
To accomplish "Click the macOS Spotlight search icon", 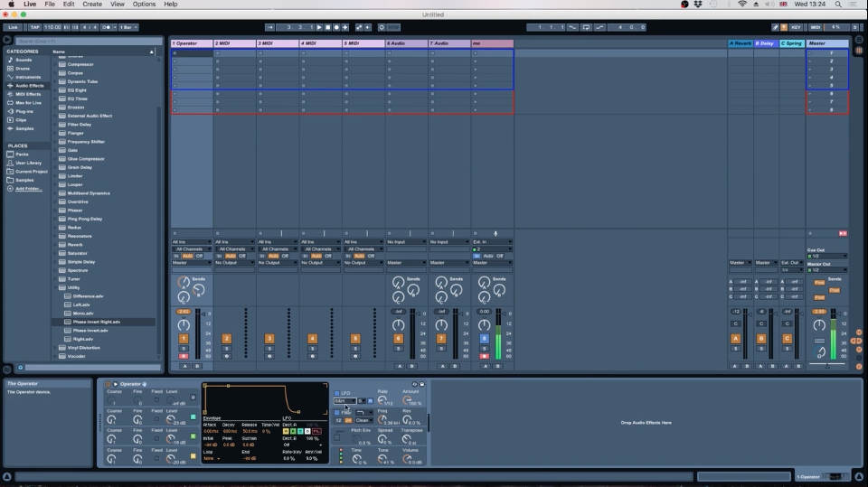I will point(838,4).
